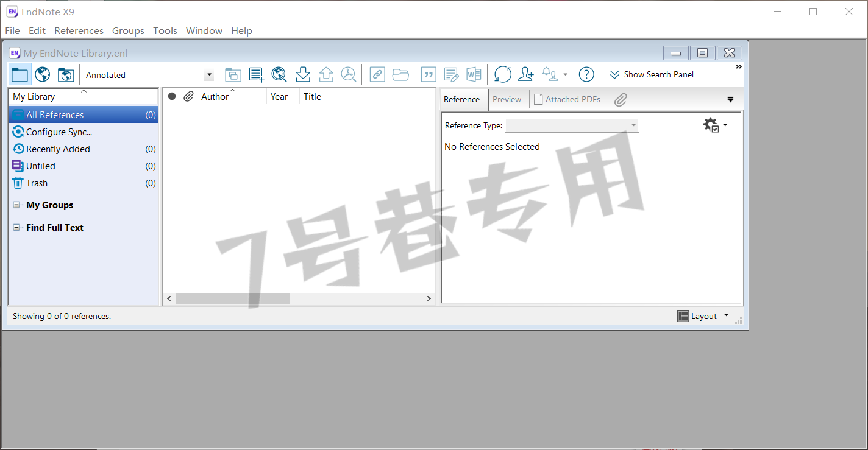The image size is (868, 450).
Task: Click the Share Library icon
Action: (525, 75)
